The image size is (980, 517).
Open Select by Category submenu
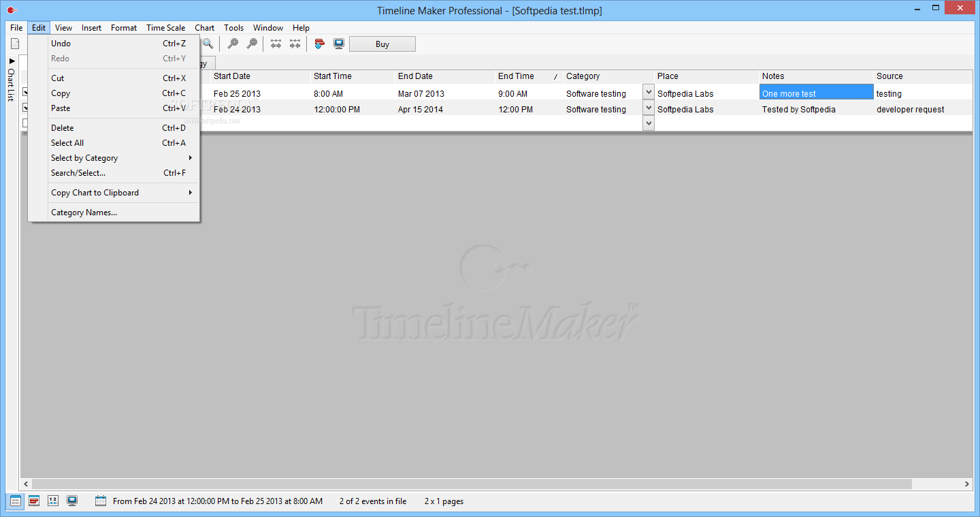click(x=114, y=158)
